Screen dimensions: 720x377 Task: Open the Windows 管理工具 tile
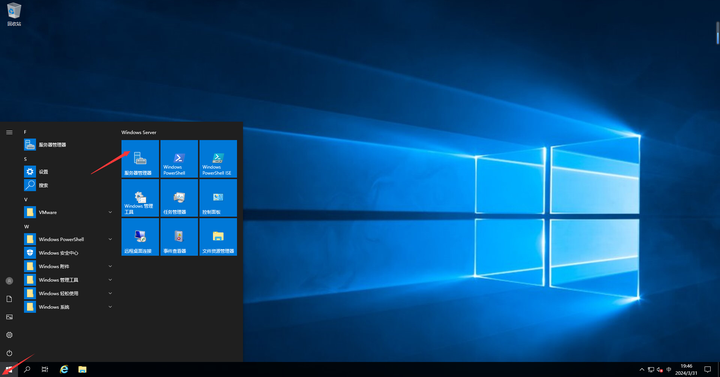coord(140,198)
